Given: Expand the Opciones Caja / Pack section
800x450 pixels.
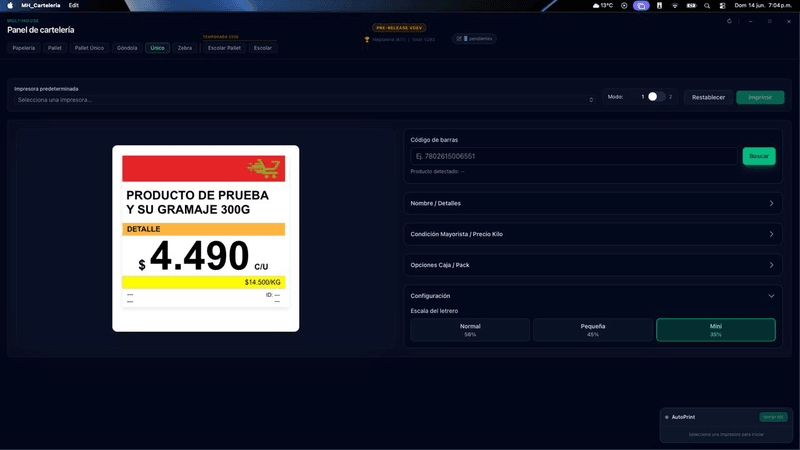Looking at the screenshot, I should tap(593, 265).
